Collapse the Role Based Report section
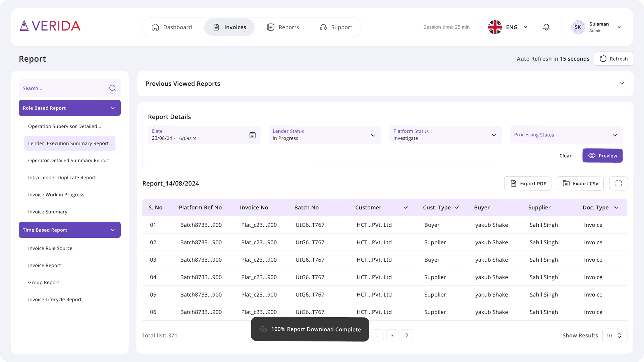 tap(113, 108)
